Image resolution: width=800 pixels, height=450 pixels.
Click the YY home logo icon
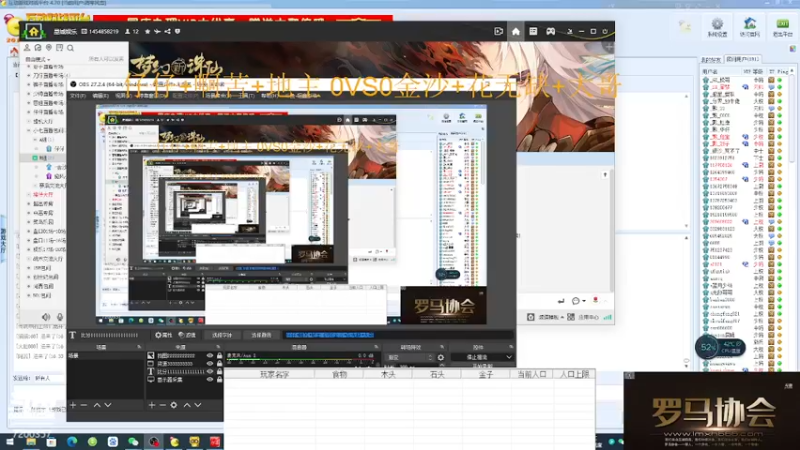tap(34, 32)
